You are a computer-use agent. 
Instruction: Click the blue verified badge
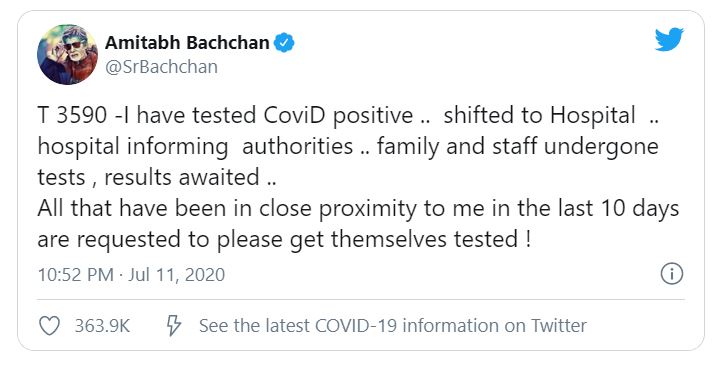coord(284,43)
